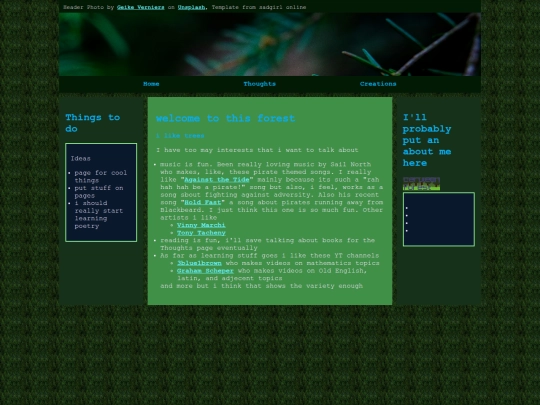Viewport: 540px width, 405px height.
Task: Click the "As far as learning stuff goes" bullet
Action: pos(270,256)
